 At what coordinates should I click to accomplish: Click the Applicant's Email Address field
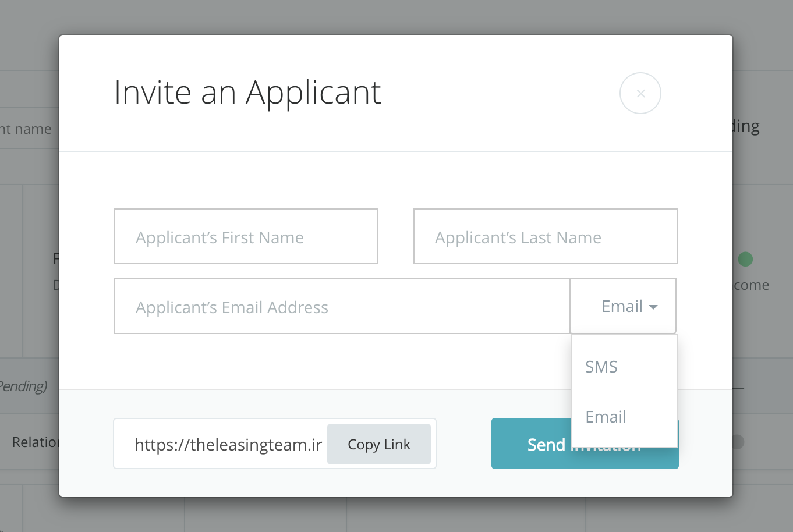[x=342, y=306]
